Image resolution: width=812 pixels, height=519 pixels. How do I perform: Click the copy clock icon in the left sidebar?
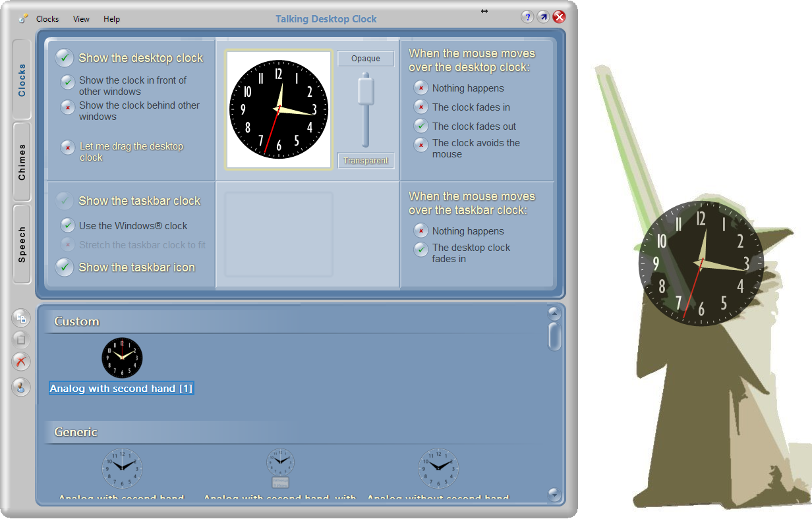tap(21, 319)
